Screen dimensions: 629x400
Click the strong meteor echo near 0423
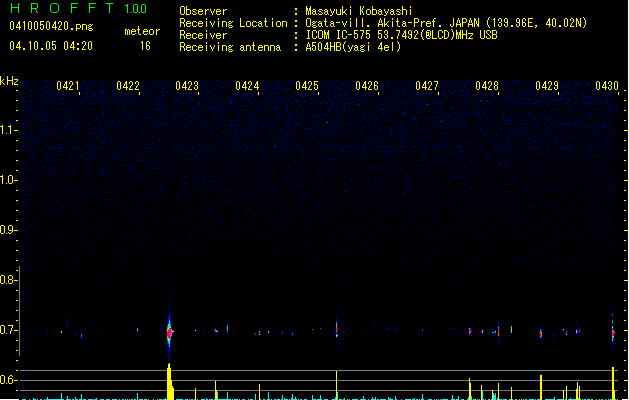click(170, 330)
